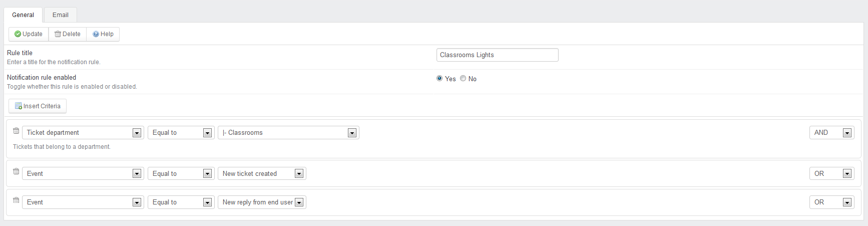868x226 pixels.
Task: Select Yes for notification rule enabled
Action: pyautogui.click(x=440, y=78)
